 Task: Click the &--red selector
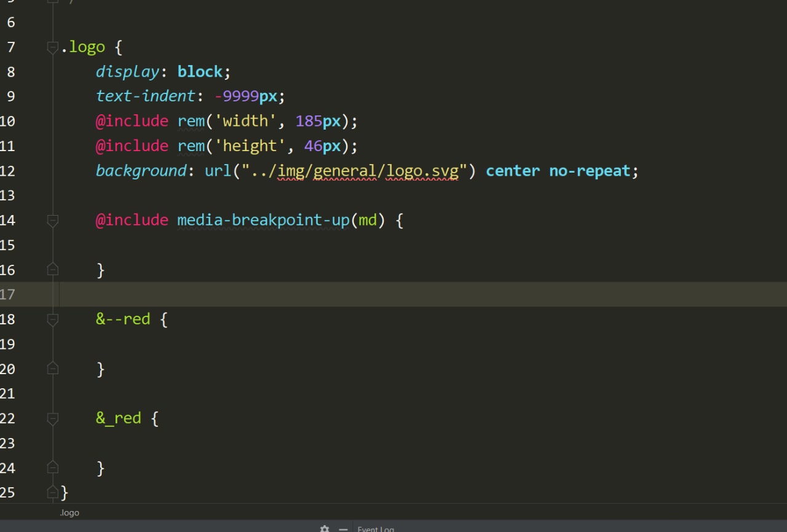coord(123,319)
